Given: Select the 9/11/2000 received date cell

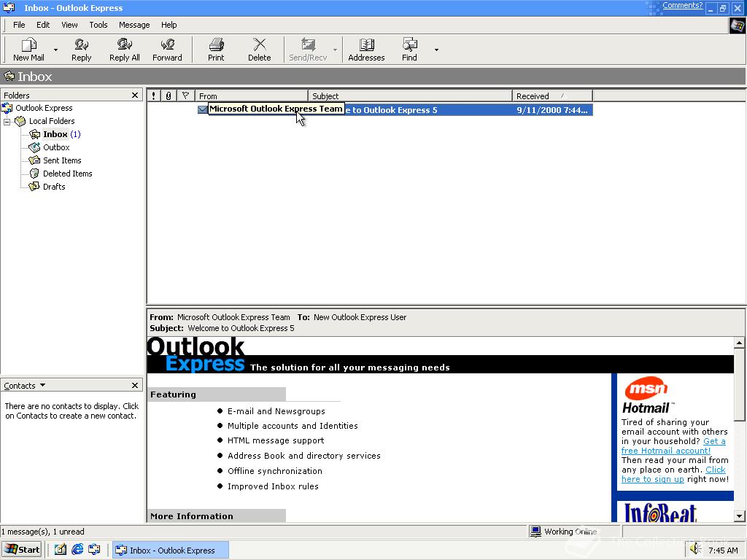Looking at the screenshot, I should [x=551, y=110].
